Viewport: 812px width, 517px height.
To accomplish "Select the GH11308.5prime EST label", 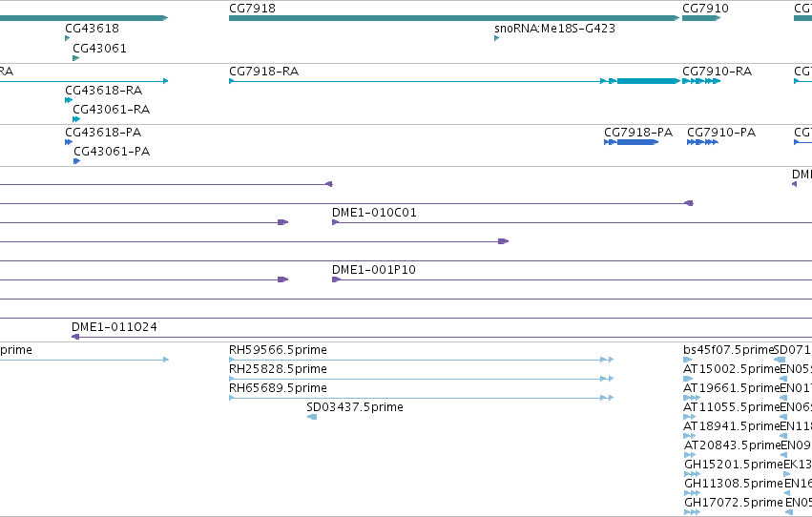I will point(734,484).
